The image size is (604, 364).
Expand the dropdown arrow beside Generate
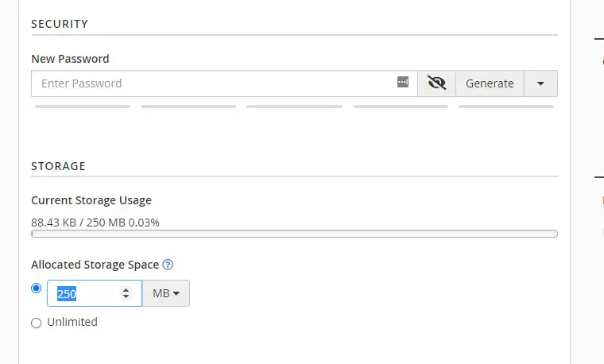tap(540, 83)
